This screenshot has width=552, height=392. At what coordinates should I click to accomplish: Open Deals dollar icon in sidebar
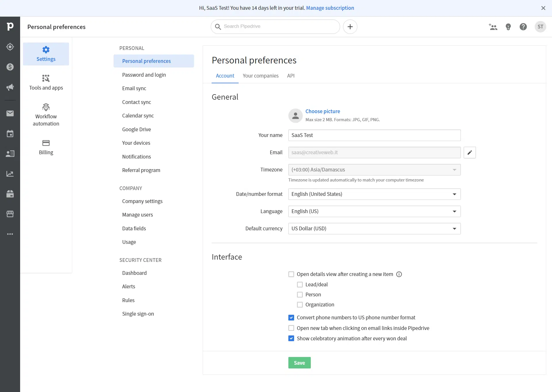coord(10,67)
